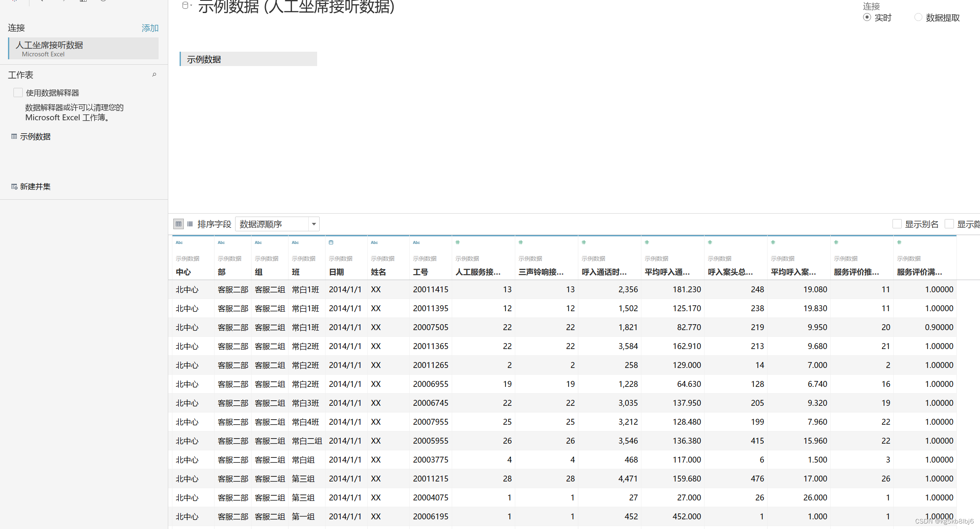Image resolution: width=980 pixels, height=529 pixels.
Task: Select the 人工坐席接听数据 Excel connection
Action: [83, 48]
